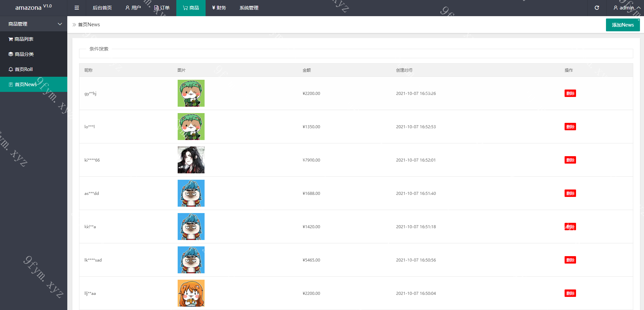Delete the as***dd news row
Screen dimensions: 644x310
click(570, 193)
